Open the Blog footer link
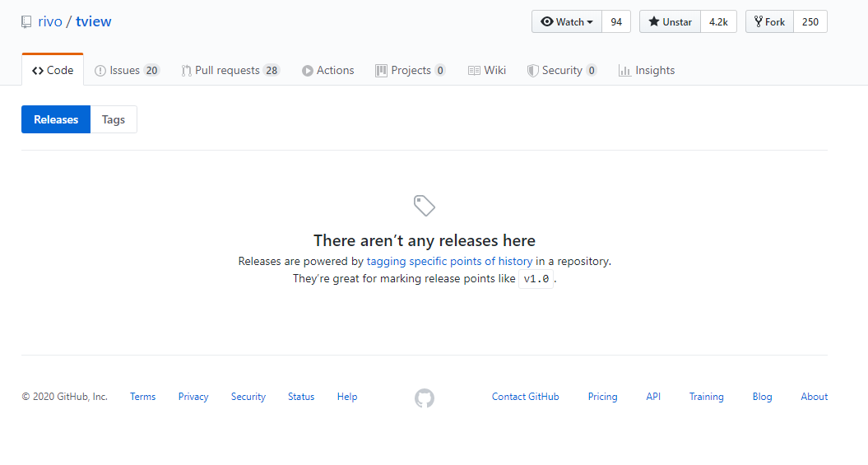This screenshot has width=868, height=465. (x=762, y=397)
